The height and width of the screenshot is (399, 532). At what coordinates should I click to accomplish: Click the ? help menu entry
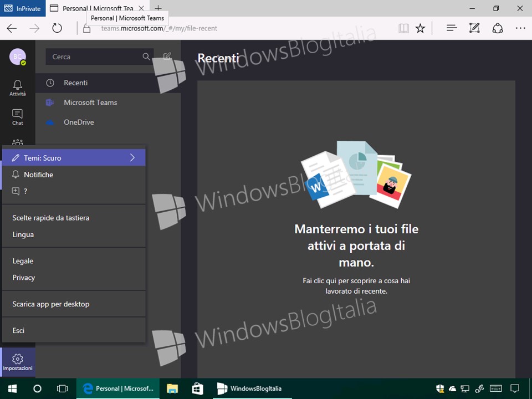pyautogui.click(x=74, y=191)
